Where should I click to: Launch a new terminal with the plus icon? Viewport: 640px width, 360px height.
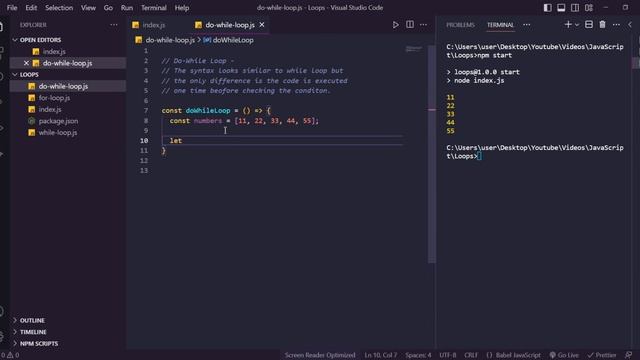(568, 25)
